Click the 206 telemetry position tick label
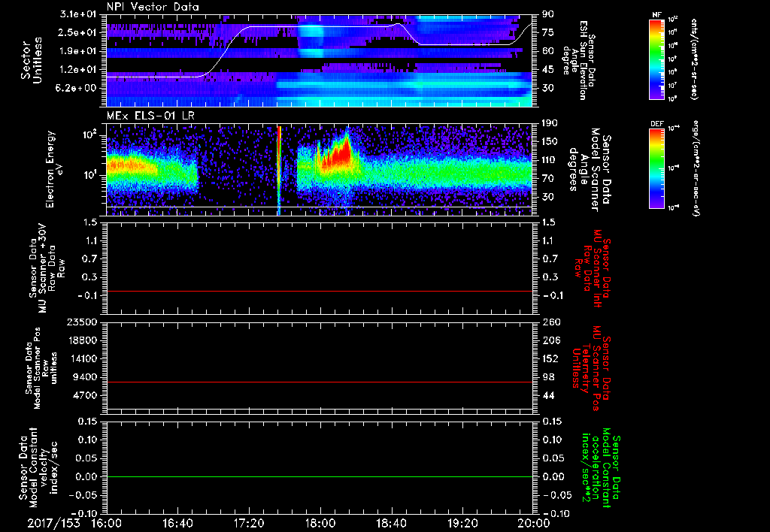Image resolution: width=770 pixels, height=532 pixels. (x=551, y=340)
